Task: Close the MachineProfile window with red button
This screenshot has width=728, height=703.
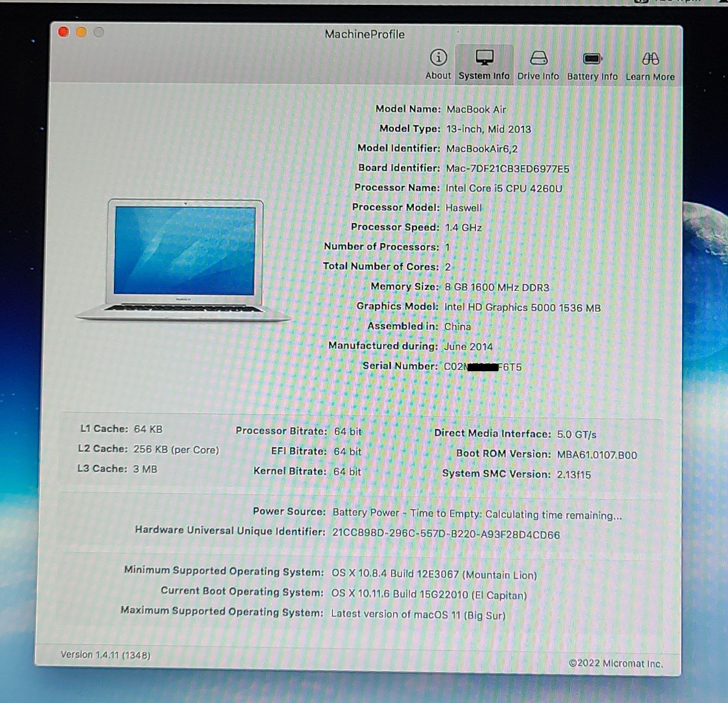Action: click(64, 32)
